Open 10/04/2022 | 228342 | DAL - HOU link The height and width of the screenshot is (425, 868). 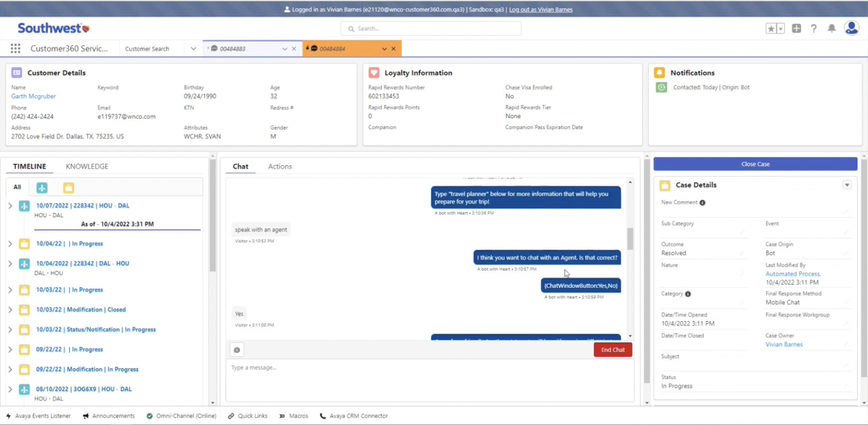83,264
